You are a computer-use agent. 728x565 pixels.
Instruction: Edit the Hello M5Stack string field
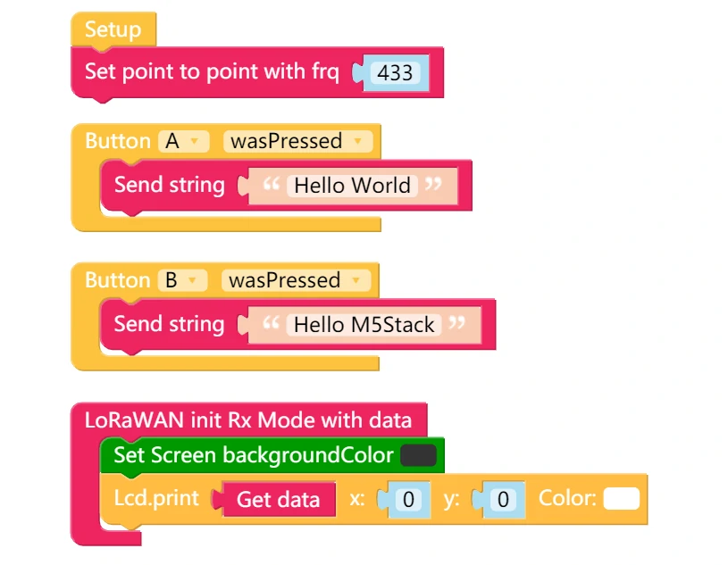tap(364, 325)
